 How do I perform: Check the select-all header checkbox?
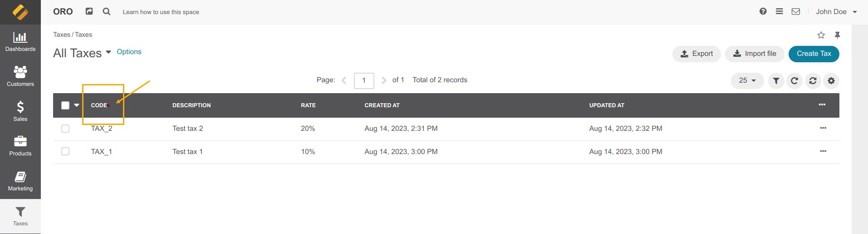pyautogui.click(x=65, y=105)
